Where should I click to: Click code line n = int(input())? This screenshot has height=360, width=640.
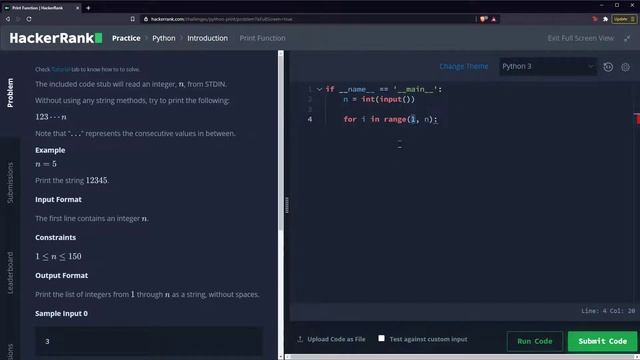pyautogui.click(x=379, y=99)
